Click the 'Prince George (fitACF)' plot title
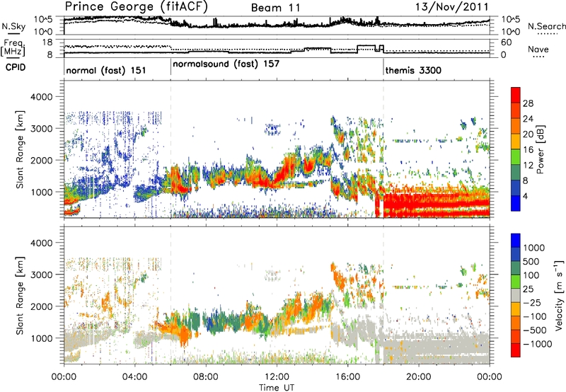Screen dimensions: 566x392 tap(137, 7)
